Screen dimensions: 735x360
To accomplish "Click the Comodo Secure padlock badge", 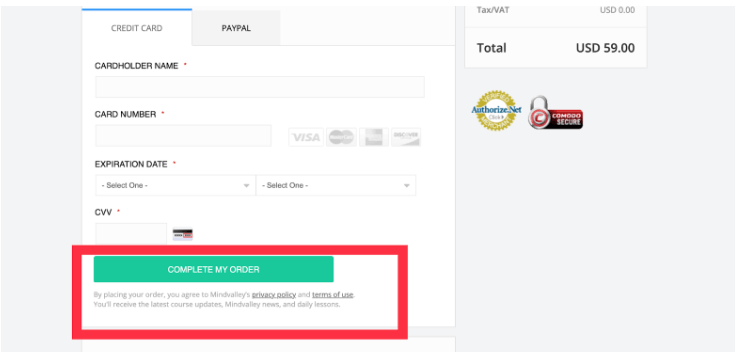I will tap(555, 113).
